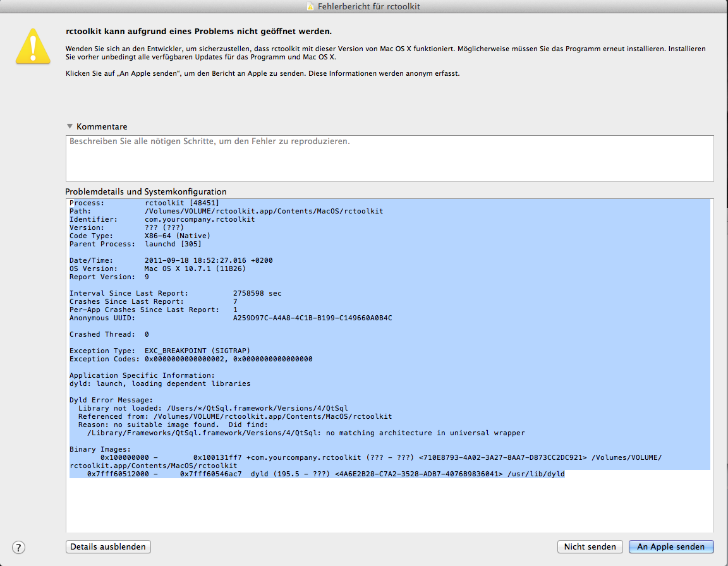
Task: Click the '/usr/lib/dyld' binary image line
Action: [x=326, y=474]
